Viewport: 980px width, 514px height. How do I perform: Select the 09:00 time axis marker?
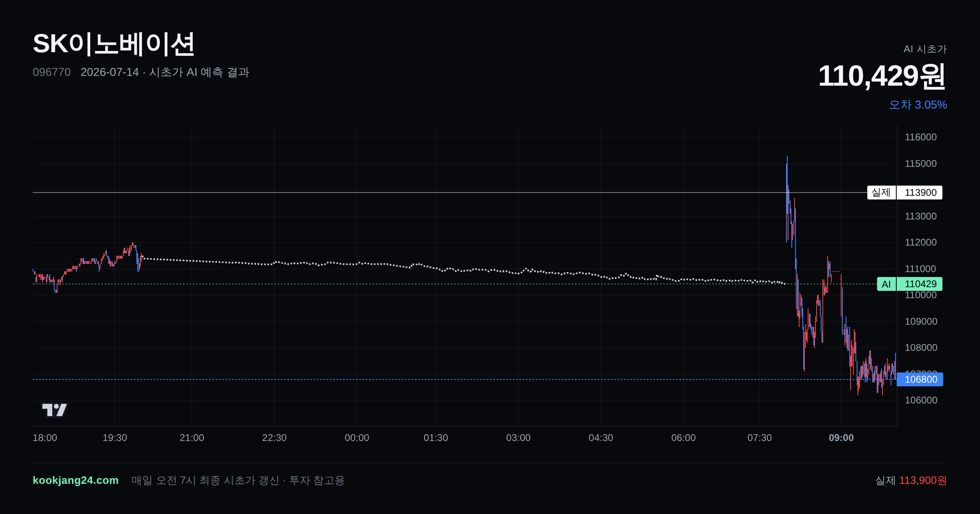click(841, 438)
